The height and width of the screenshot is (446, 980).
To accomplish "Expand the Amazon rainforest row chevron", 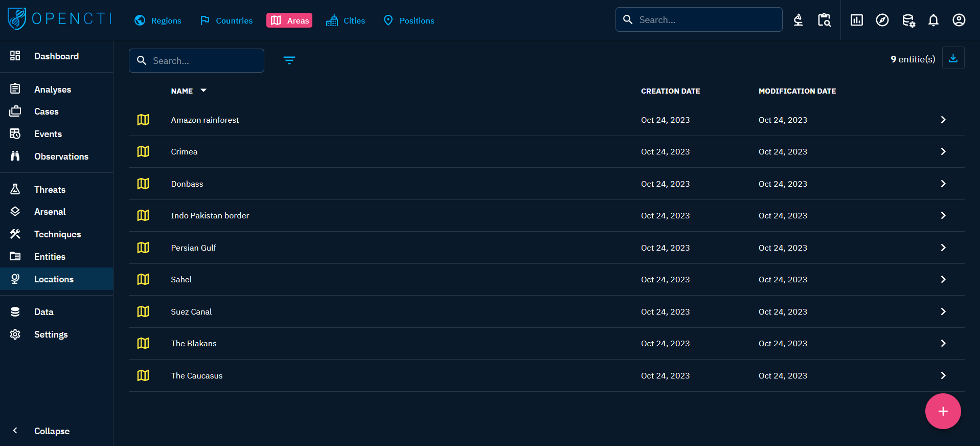I will 943,120.
